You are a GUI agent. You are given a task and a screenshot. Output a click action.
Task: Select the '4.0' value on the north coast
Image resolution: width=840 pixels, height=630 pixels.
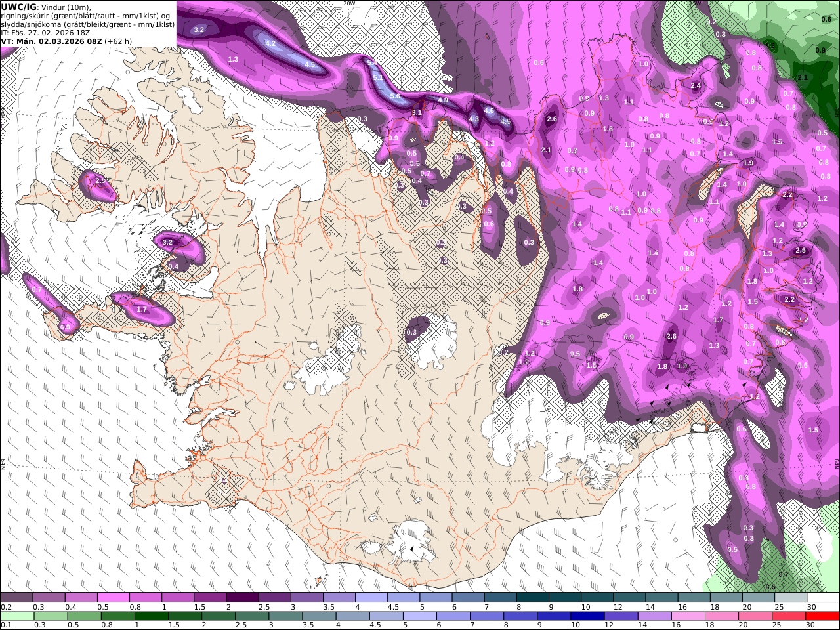coord(443,100)
